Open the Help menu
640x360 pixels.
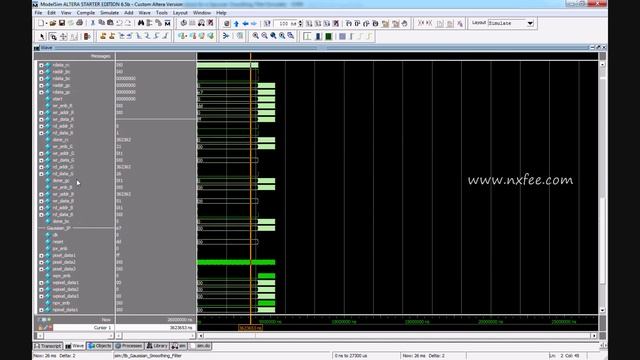tap(221, 13)
